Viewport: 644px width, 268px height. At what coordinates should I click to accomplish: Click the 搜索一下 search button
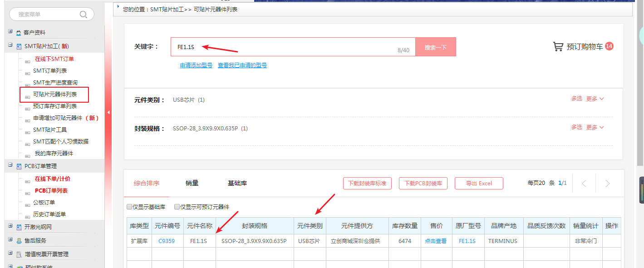435,47
